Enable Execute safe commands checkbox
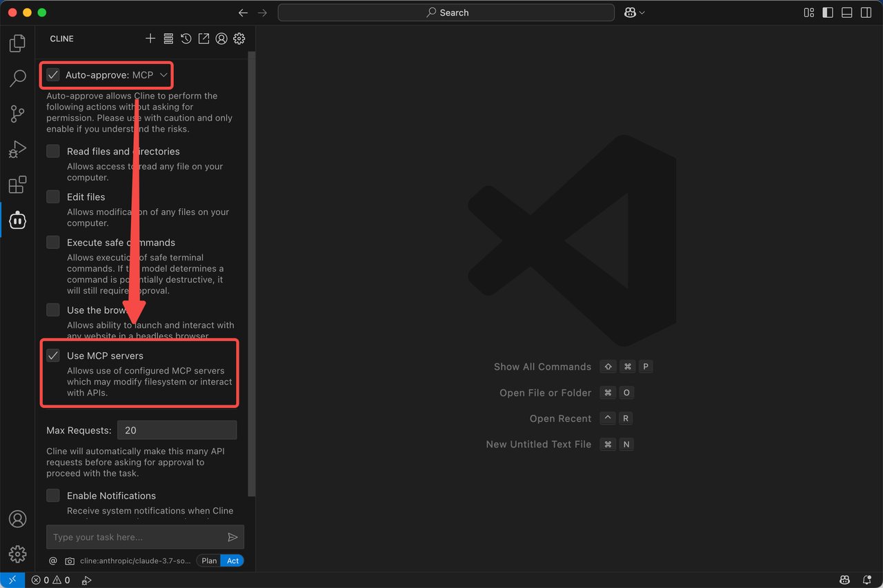883x588 pixels. (x=53, y=242)
